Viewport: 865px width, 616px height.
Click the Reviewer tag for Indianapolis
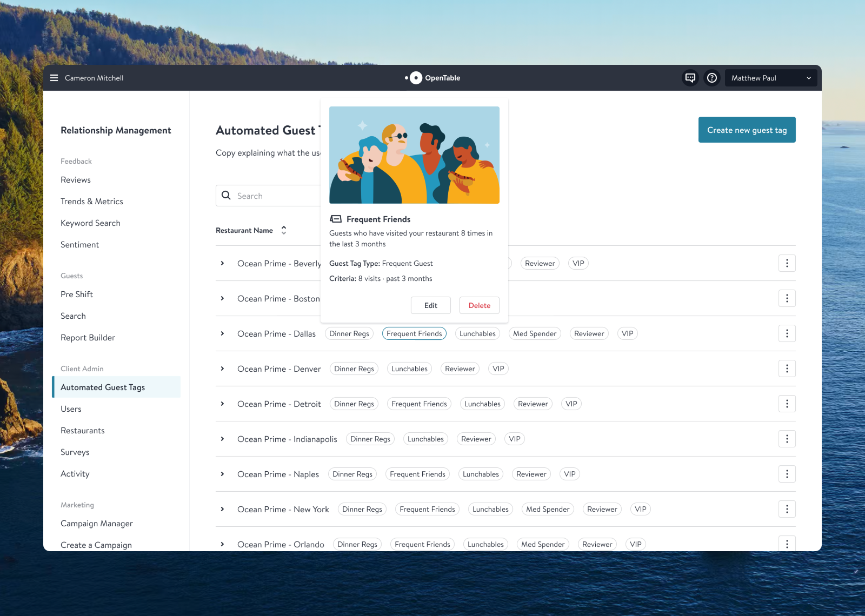tap(476, 439)
